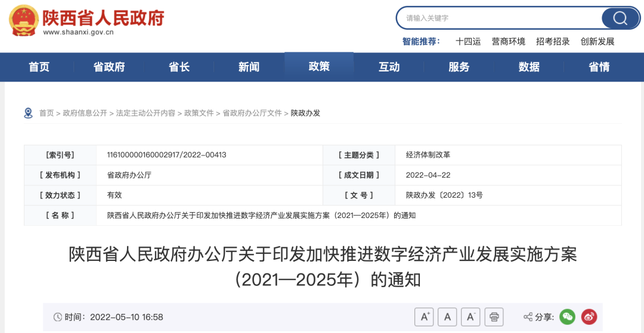
Task: Increase font size with A+ button
Action: tap(425, 316)
